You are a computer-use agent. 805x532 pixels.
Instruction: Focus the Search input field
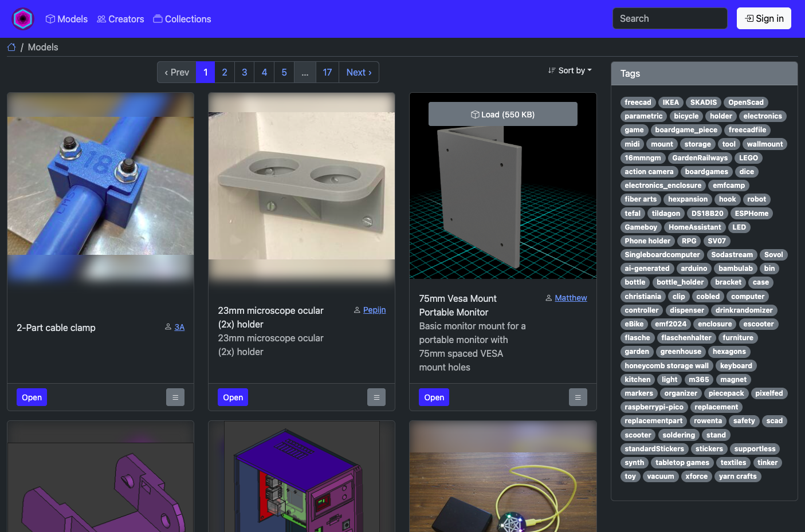tap(670, 18)
